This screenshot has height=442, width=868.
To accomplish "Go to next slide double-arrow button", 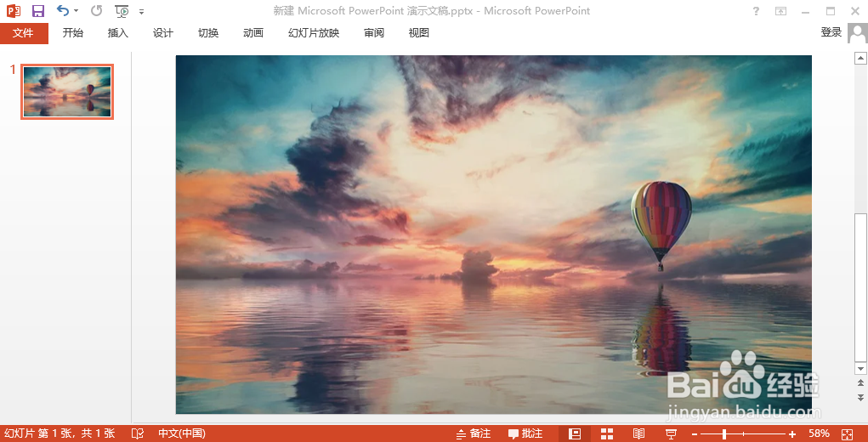I will pyautogui.click(x=860, y=397).
